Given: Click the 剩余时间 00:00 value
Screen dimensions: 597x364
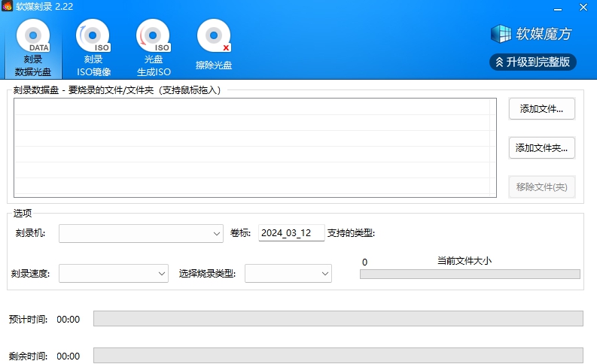Looking at the screenshot, I should (69, 356).
